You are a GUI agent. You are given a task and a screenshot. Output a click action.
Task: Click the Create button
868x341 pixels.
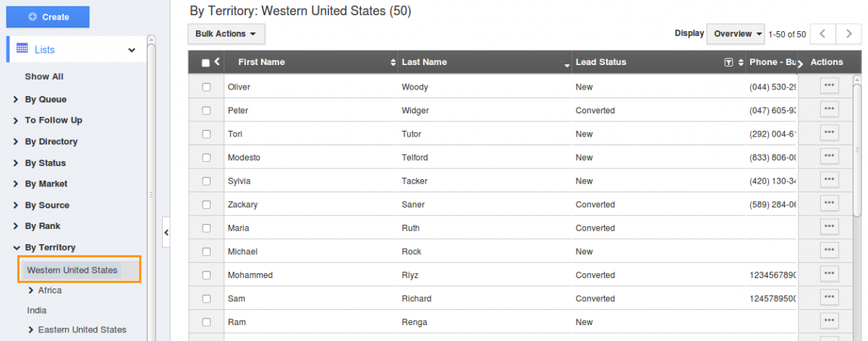48,17
